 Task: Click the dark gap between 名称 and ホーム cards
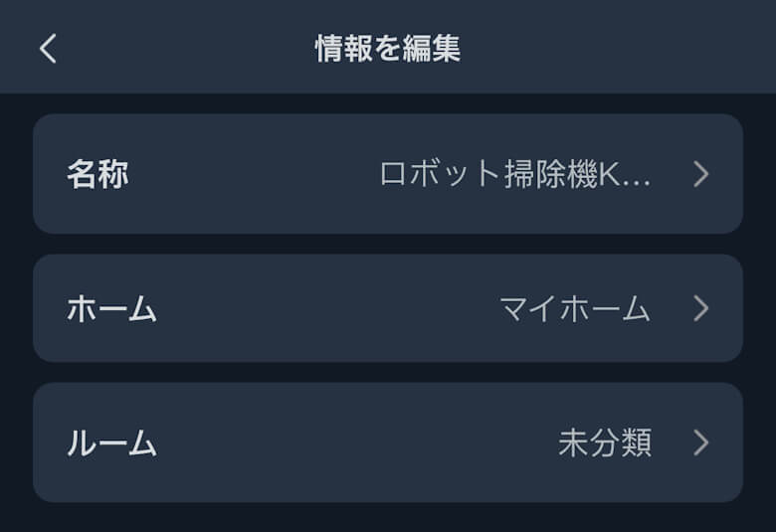(x=388, y=245)
